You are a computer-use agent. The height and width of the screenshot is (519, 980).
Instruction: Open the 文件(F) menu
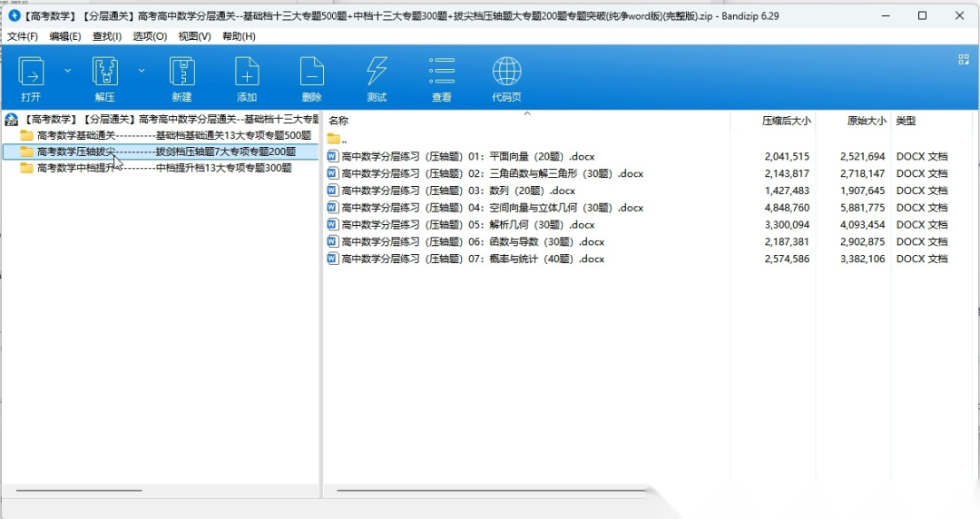pos(23,36)
